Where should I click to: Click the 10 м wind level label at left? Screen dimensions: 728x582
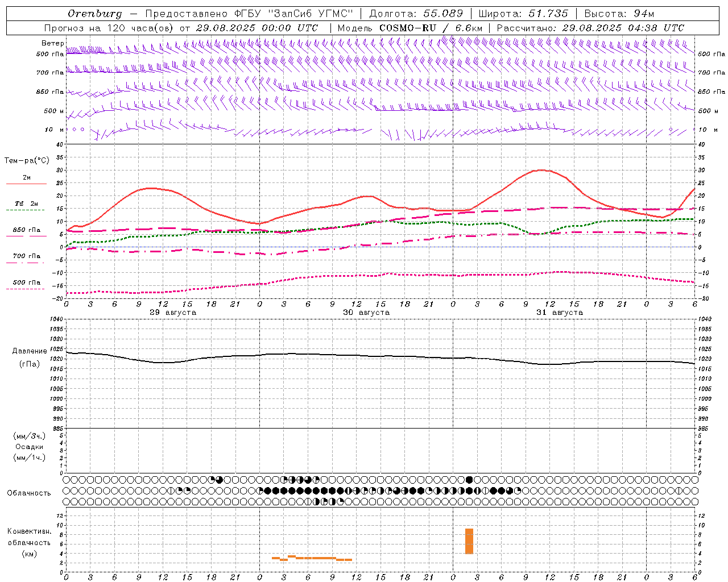(54, 130)
